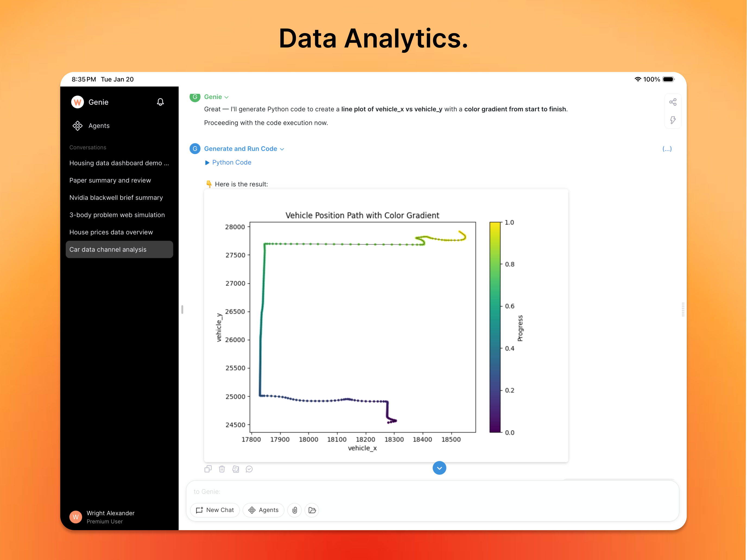Expand the Python Code disclosure triangle
This screenshot has height=560, width=747.
click(207, 163)
